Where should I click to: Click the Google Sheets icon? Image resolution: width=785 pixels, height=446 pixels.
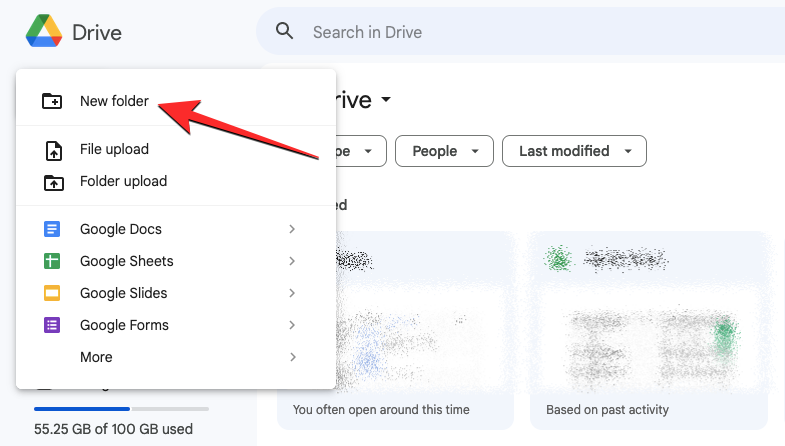52,261
